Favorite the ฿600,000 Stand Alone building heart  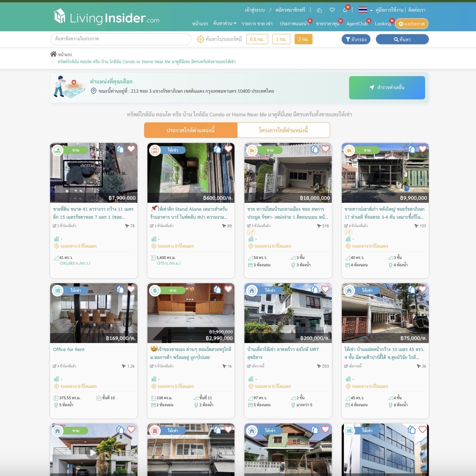[x=228, y=149]
